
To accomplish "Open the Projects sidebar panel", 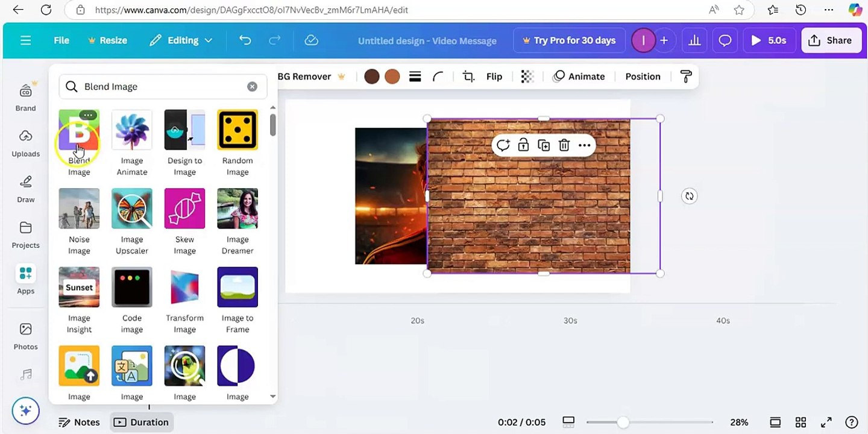I will (25, 234).
